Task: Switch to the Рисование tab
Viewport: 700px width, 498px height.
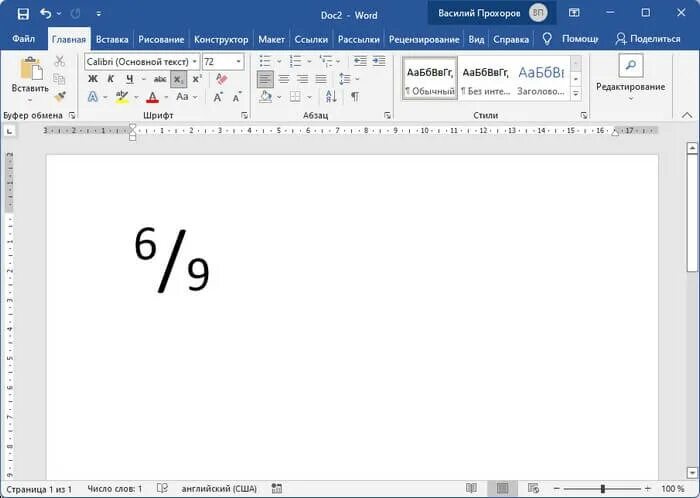Action: pos(161,39)
